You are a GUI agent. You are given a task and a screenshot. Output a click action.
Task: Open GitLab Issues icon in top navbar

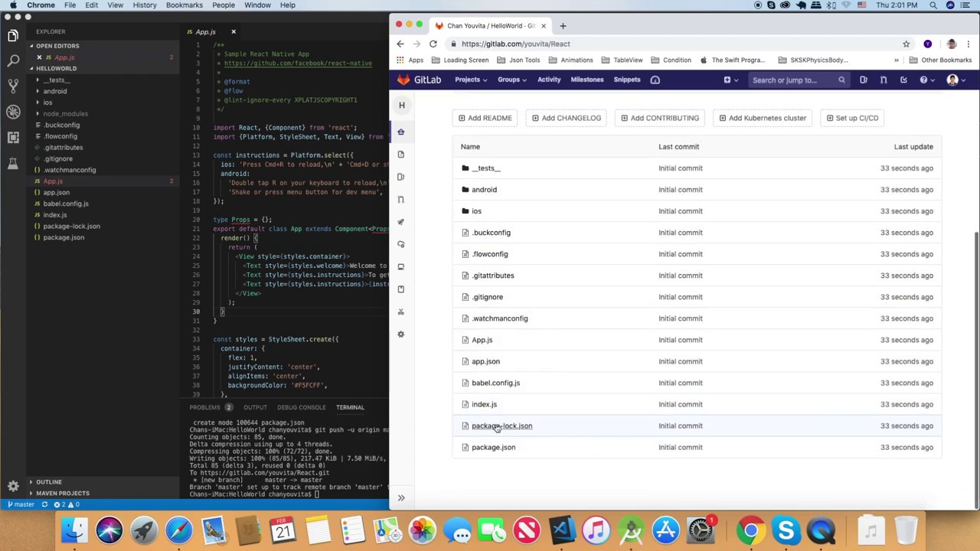pos(863,80)
